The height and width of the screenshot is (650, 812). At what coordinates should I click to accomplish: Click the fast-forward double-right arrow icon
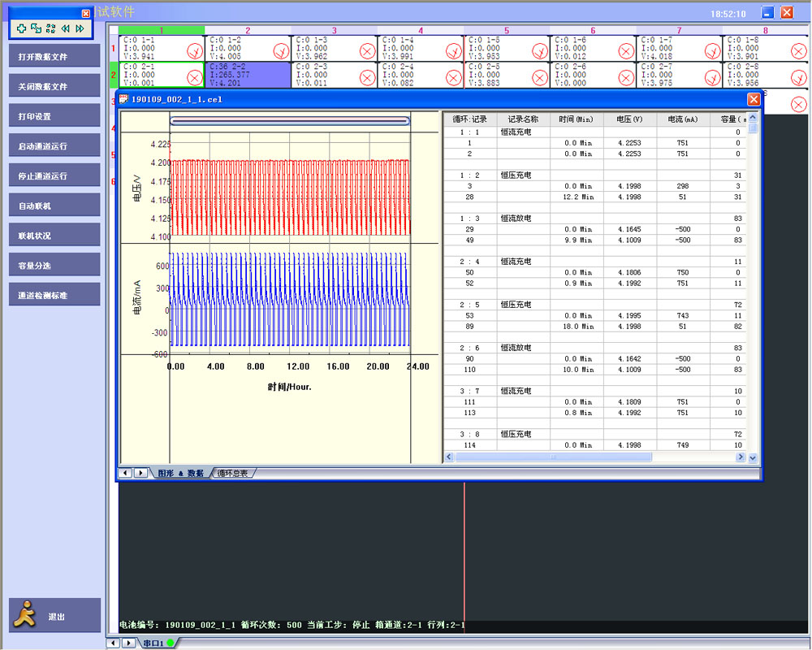tap(80, 28)
